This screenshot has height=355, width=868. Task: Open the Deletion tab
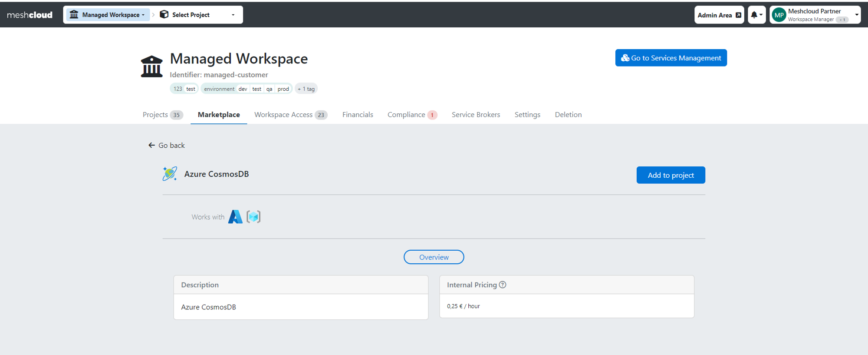(568, 115)
